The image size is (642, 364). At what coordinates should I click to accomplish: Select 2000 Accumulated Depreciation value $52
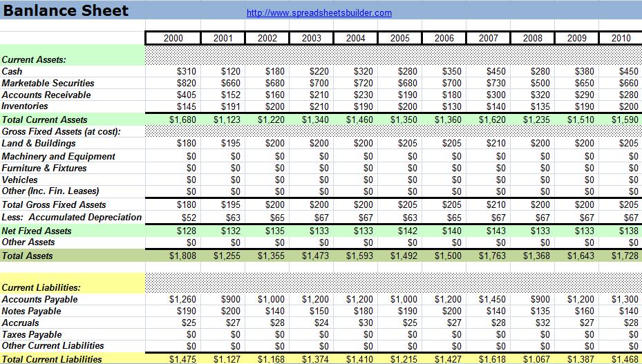[189, 218]
